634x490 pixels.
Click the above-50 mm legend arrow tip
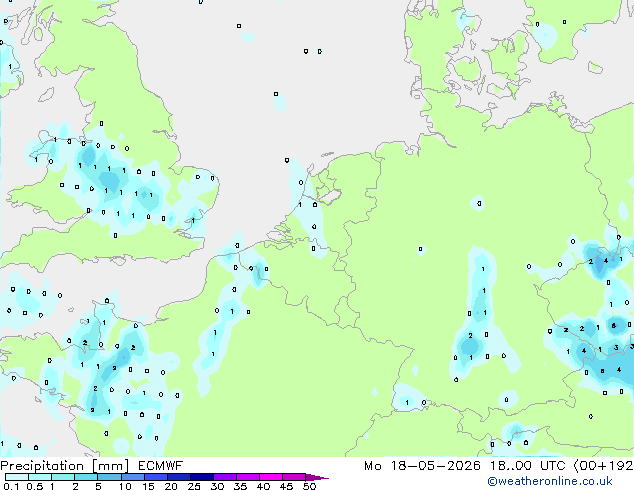317,477
